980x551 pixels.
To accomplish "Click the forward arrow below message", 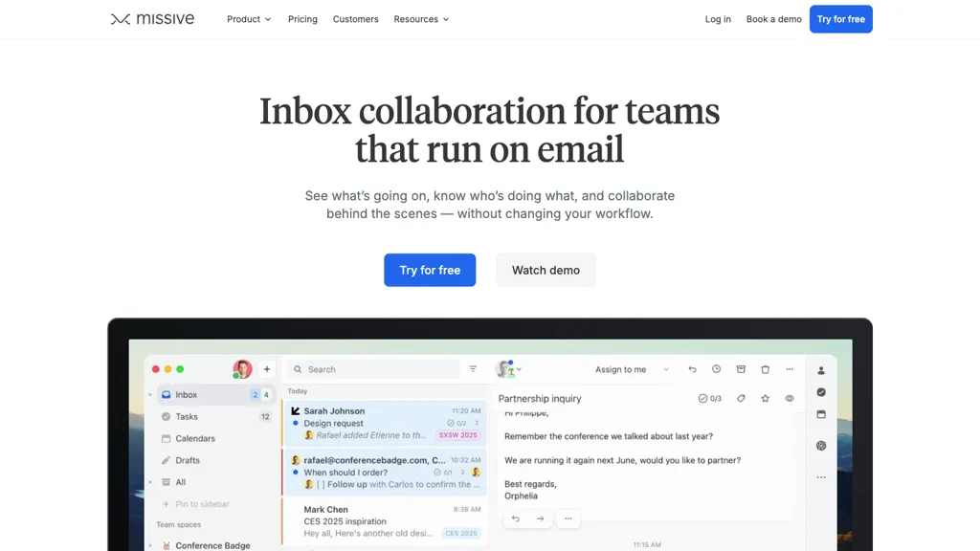I will [x=540, y=518].
